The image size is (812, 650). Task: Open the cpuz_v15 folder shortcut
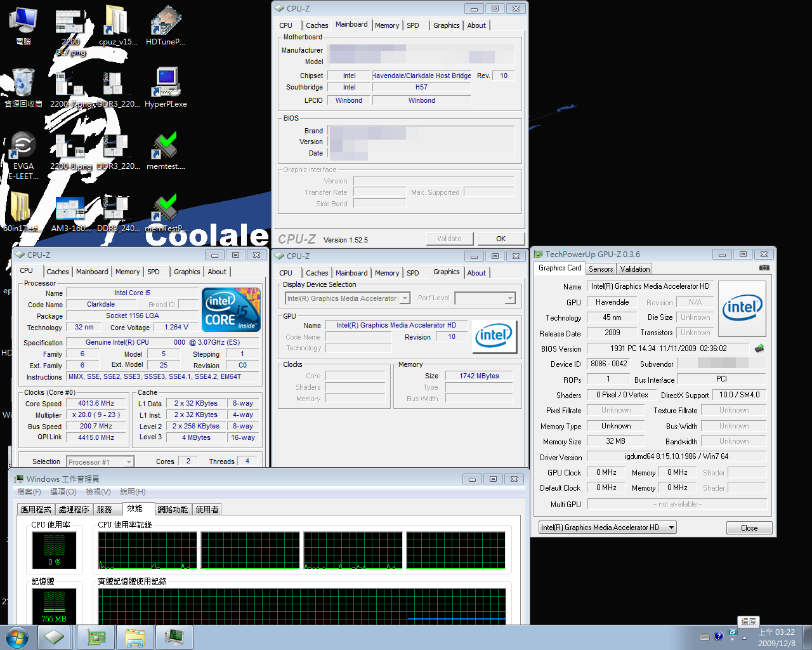tap(118, 25)
